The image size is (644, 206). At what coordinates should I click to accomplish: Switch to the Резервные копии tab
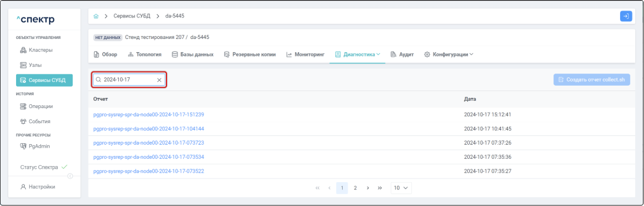249,55
